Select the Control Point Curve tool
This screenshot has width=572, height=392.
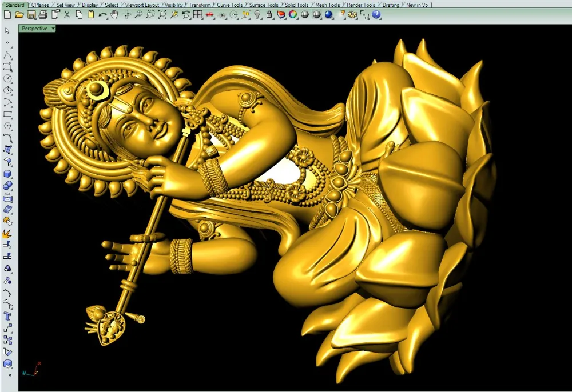pyautogui.click(x=7, y=67)
